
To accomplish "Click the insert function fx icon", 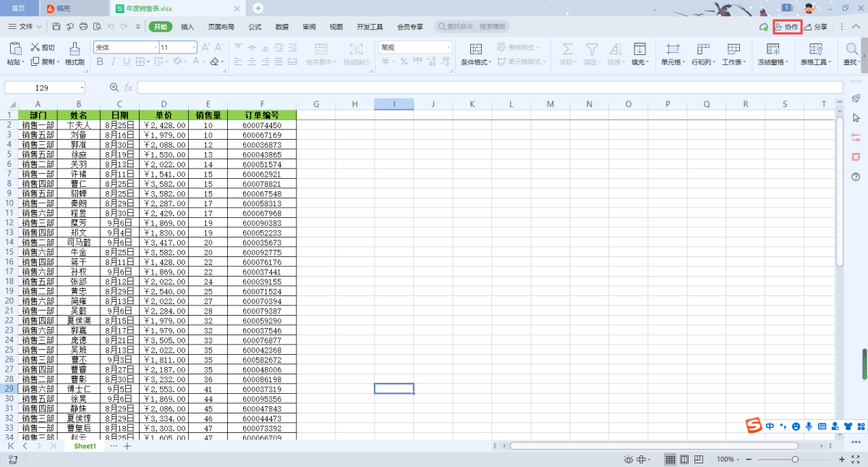I will 128,88.
